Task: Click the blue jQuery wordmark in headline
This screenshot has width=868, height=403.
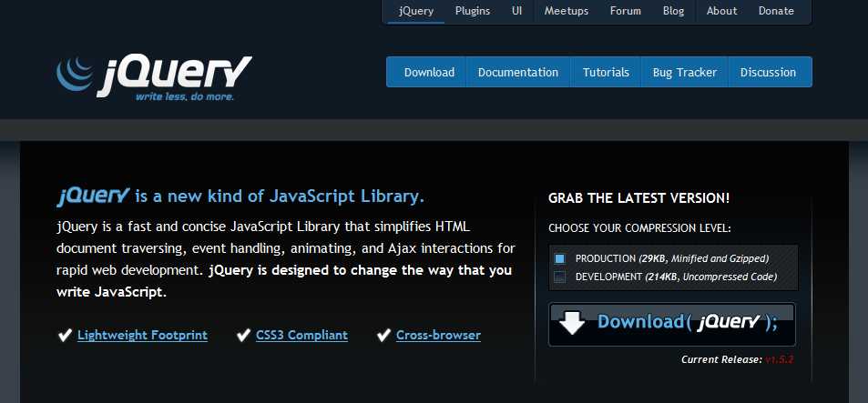Action: click(x=94, y=196)
